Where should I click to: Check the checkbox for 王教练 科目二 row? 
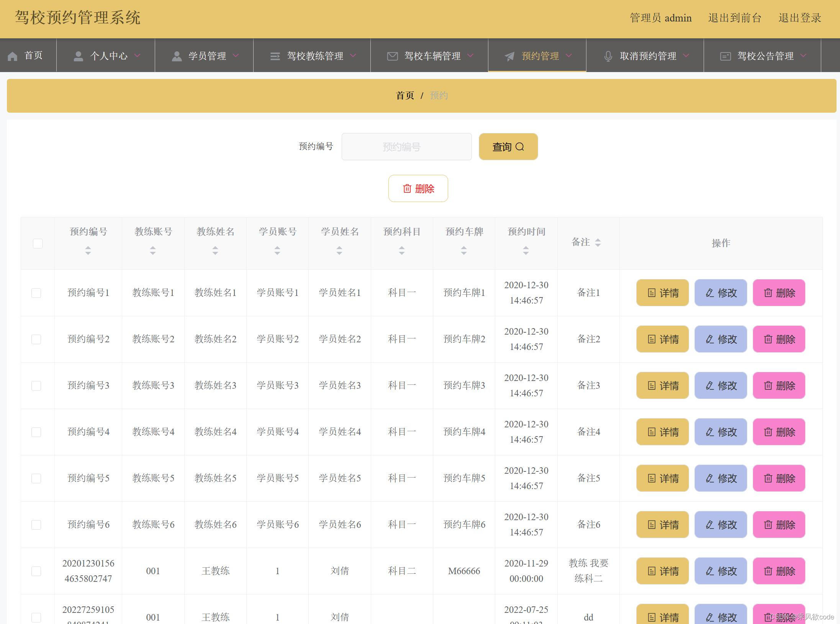point(36,571)
